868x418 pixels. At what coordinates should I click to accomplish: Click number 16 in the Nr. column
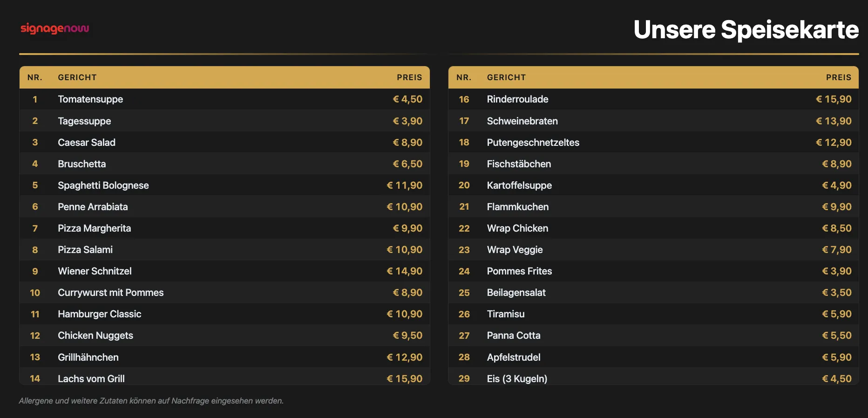coord(464,99)
